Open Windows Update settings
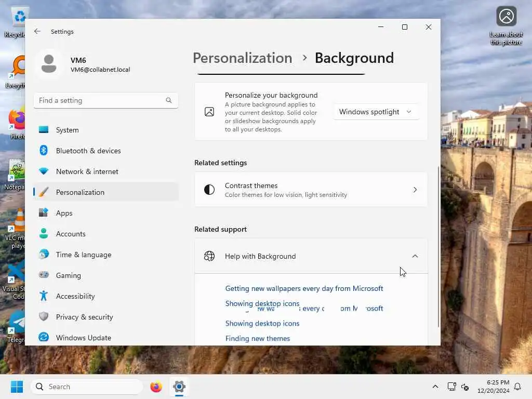This screenshot has height=399, width=532. tap(106, 337)
